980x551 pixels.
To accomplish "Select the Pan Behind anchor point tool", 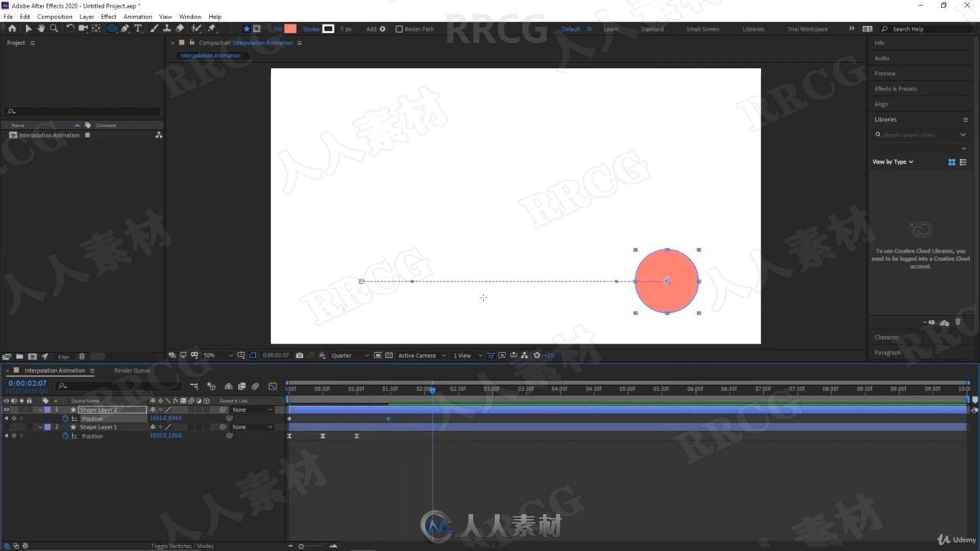I will click(x=96, y=28).
